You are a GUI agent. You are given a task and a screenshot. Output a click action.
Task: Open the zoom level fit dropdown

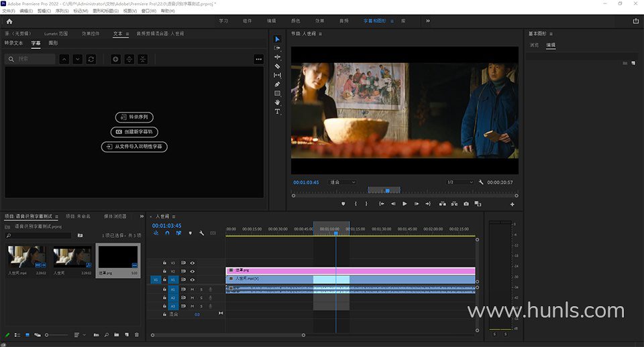click(342, 182)
